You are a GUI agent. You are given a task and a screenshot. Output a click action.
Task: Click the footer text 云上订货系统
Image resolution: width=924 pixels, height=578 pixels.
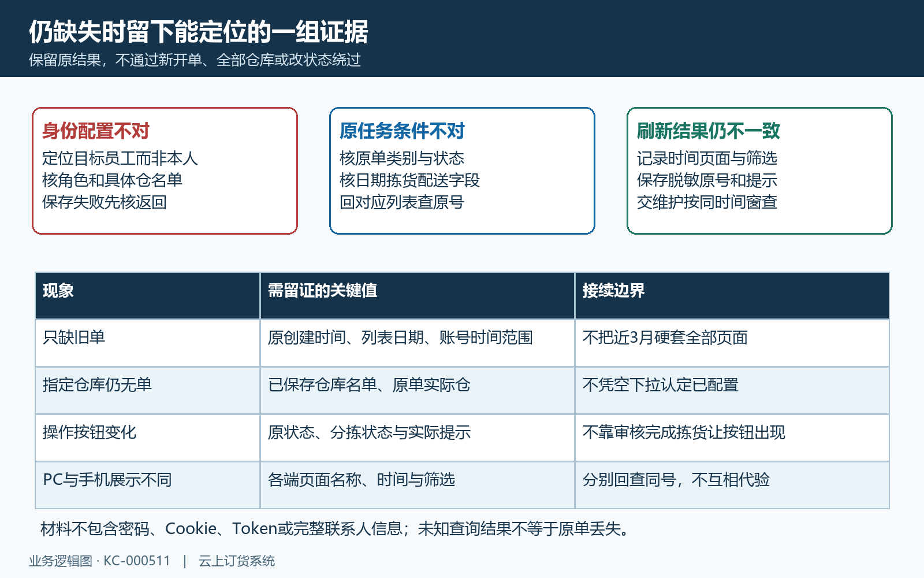[x=237, y=561]
